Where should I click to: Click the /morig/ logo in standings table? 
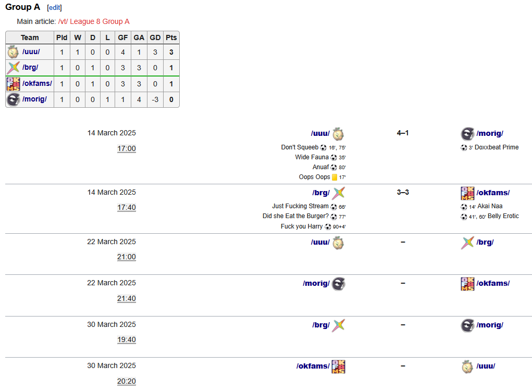pyautogui.click(x=13, y=99)
